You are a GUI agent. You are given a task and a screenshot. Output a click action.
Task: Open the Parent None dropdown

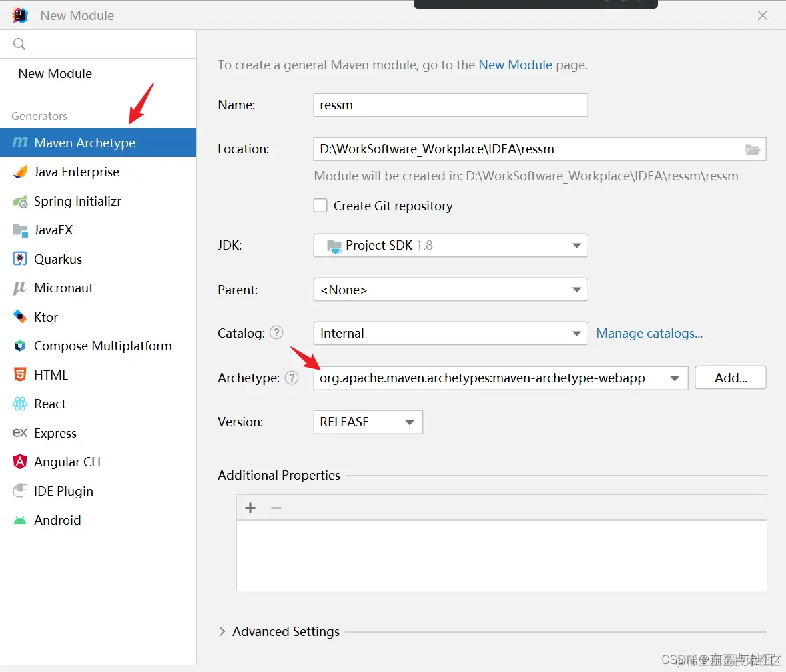tap(450, 290)
